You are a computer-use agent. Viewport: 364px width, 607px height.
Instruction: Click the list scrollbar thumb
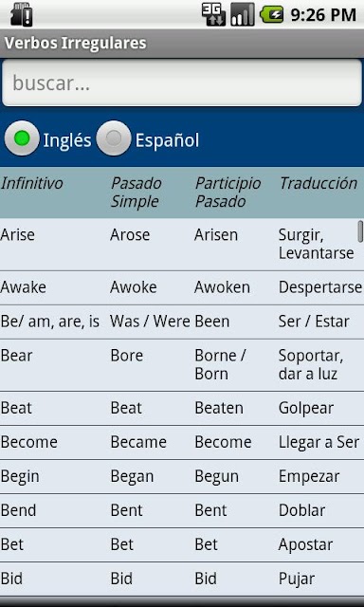[x=360, y=231]
